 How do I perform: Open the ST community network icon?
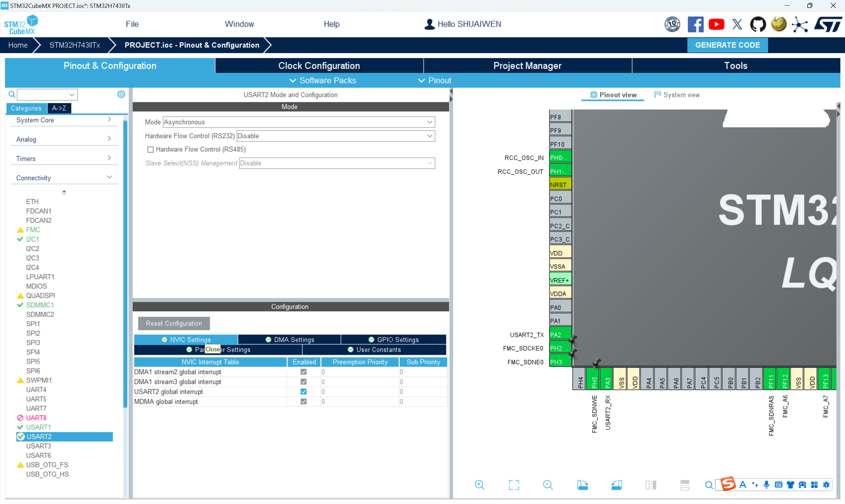799,24
